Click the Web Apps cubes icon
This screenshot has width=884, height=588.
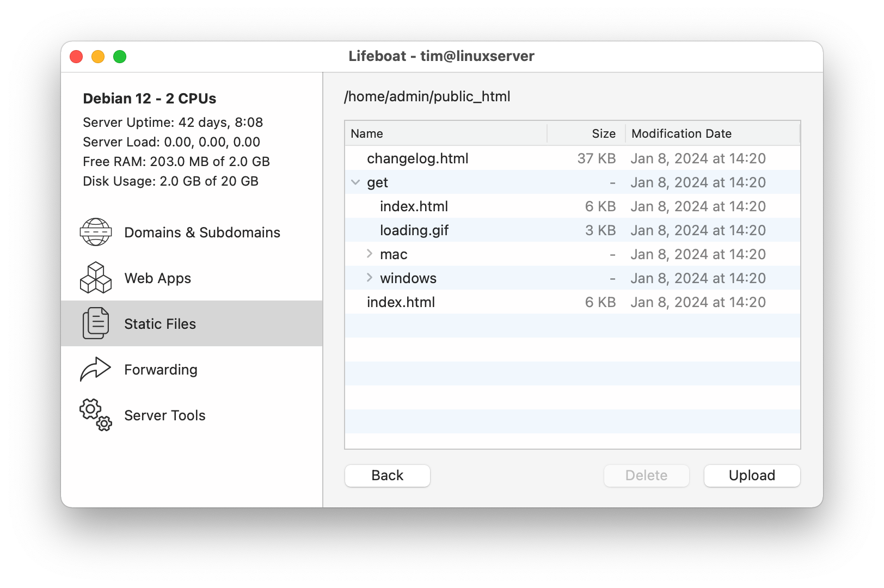[x=96, y=278]
